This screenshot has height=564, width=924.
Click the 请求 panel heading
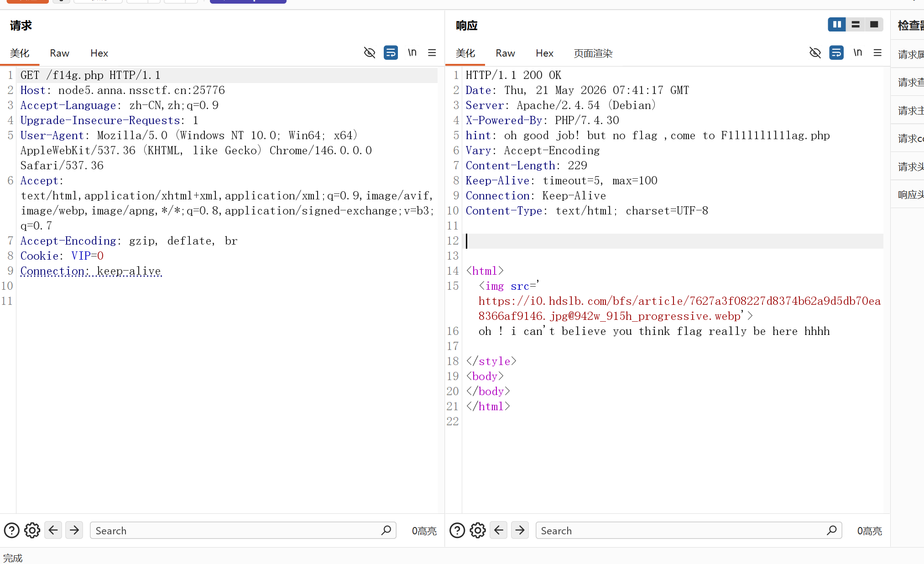21,26
